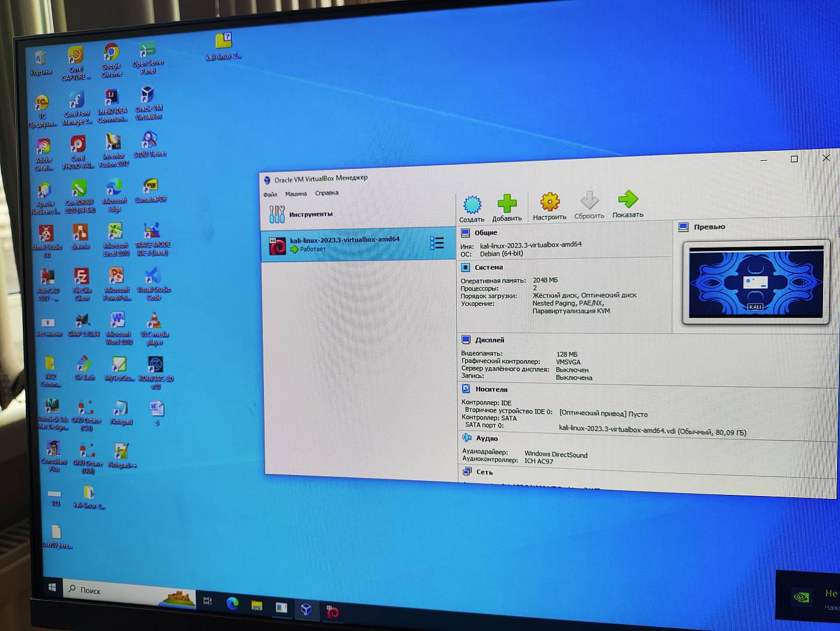Click the Аудио speaker icon
The image size is (840, 631).
coord(467,438)
